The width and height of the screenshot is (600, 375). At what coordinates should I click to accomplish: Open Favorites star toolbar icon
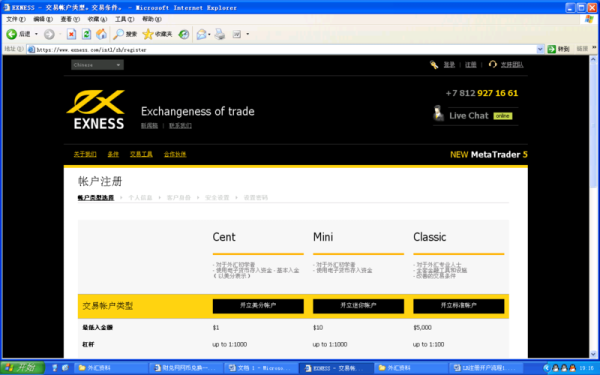pyautogui.click(x=148, y=34)
